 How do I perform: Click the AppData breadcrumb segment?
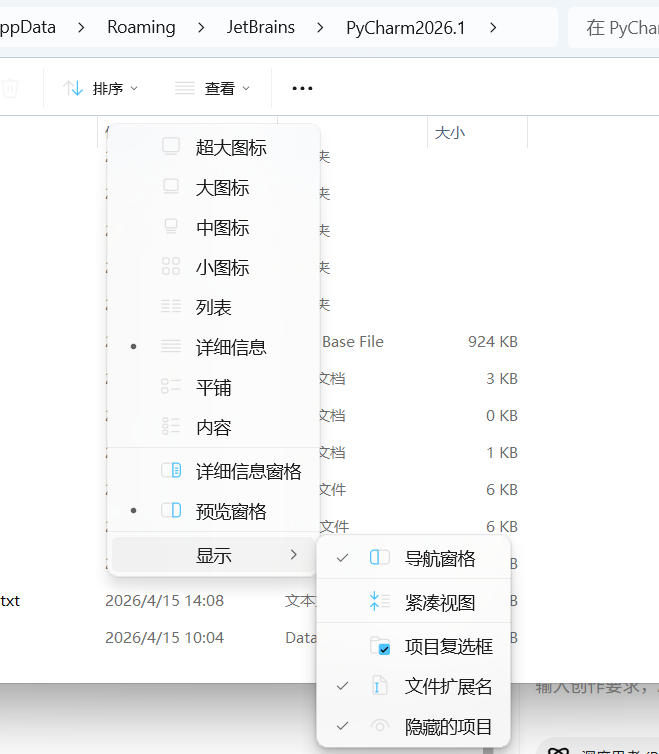point(27,27)
